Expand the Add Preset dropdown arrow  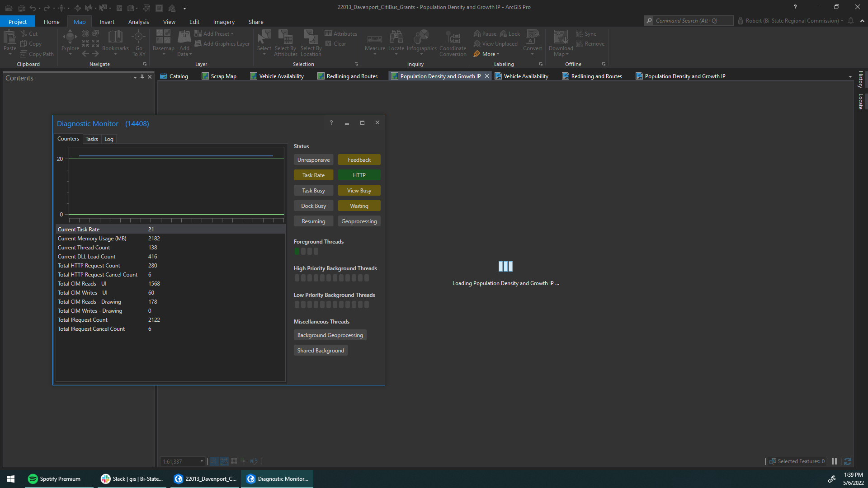(x=233, y=34)
